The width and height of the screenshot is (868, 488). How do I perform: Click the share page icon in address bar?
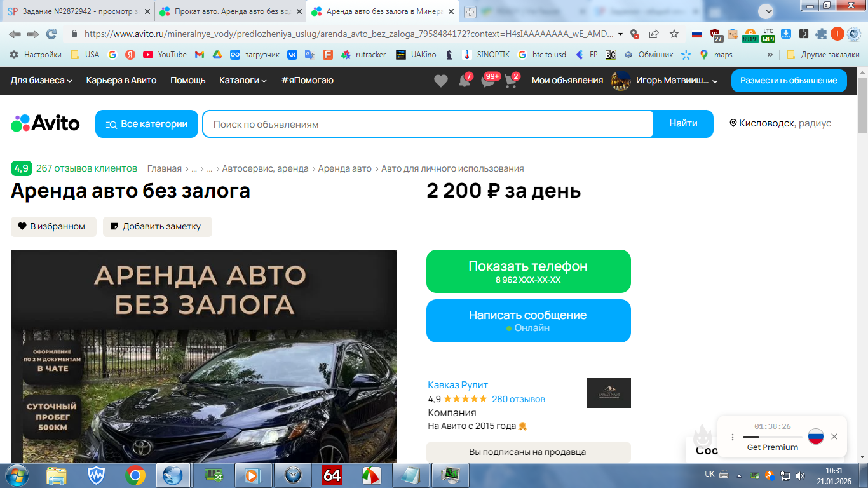tap(654, 34)
